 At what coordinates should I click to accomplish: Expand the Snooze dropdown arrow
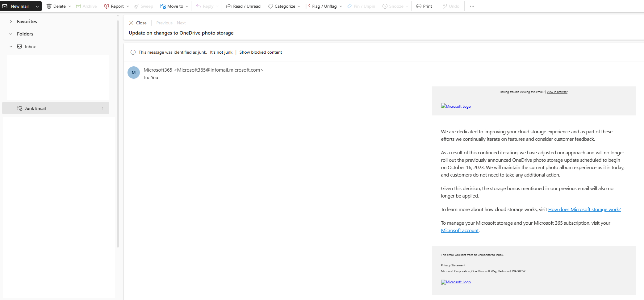pyautogui.click(x=407, y=6)
